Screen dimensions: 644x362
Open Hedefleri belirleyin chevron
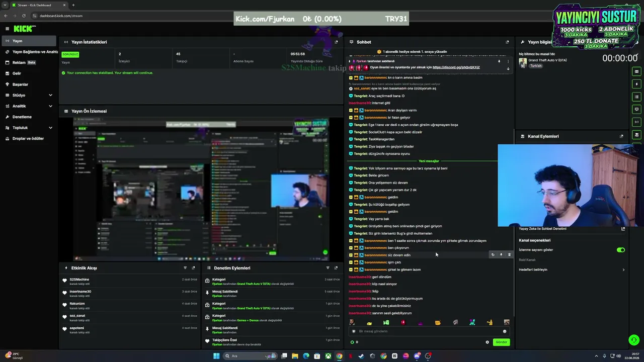click(623, 270)
